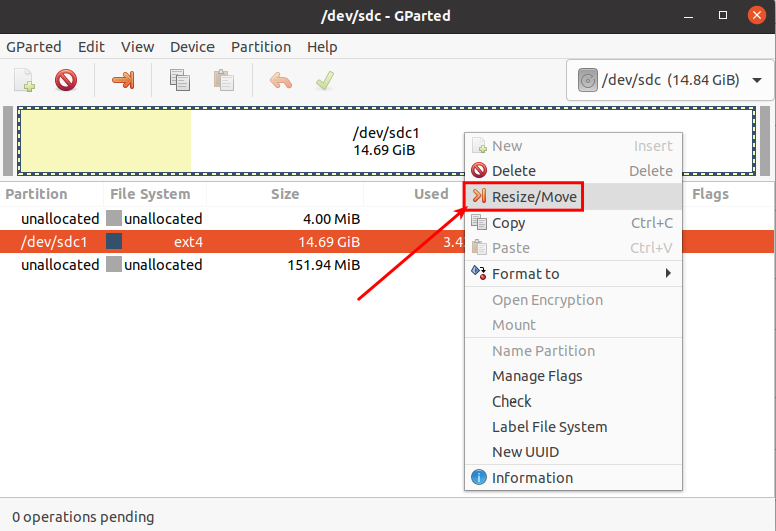
Task: Click the Format to icon in context menu
Action: 479,272
